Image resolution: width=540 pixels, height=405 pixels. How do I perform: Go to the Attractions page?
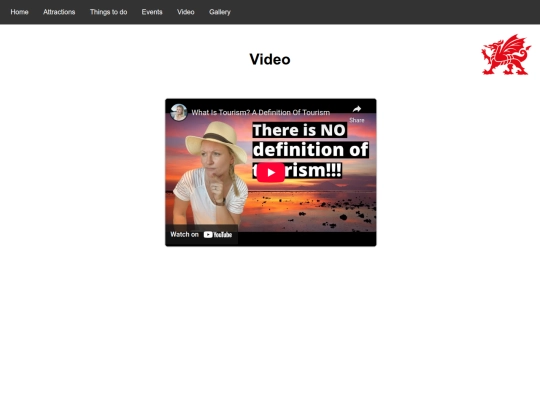59,12
